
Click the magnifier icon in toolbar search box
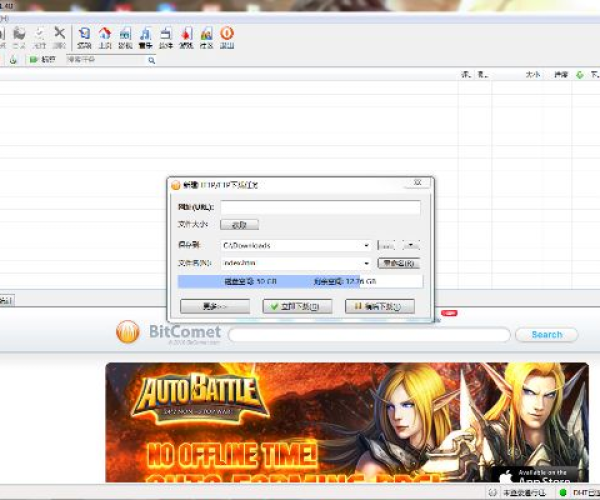pos(152,60)
